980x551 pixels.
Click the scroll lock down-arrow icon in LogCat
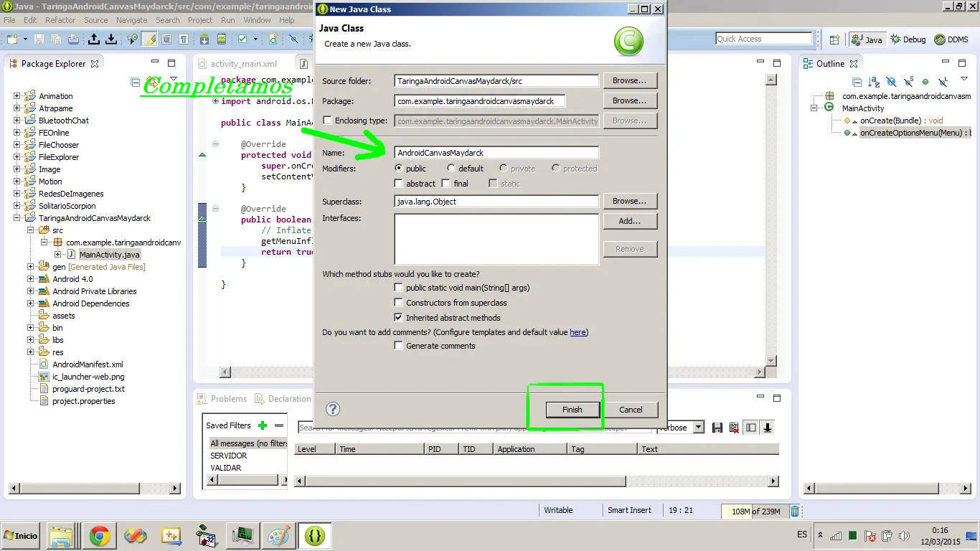tap(768, 428)
